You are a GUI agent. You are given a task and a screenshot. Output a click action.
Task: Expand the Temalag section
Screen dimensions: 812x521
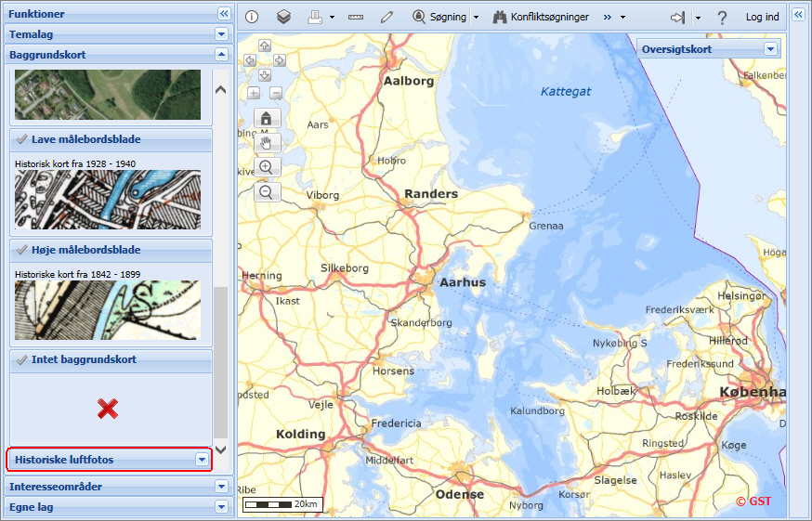click(x=222, y=34)
